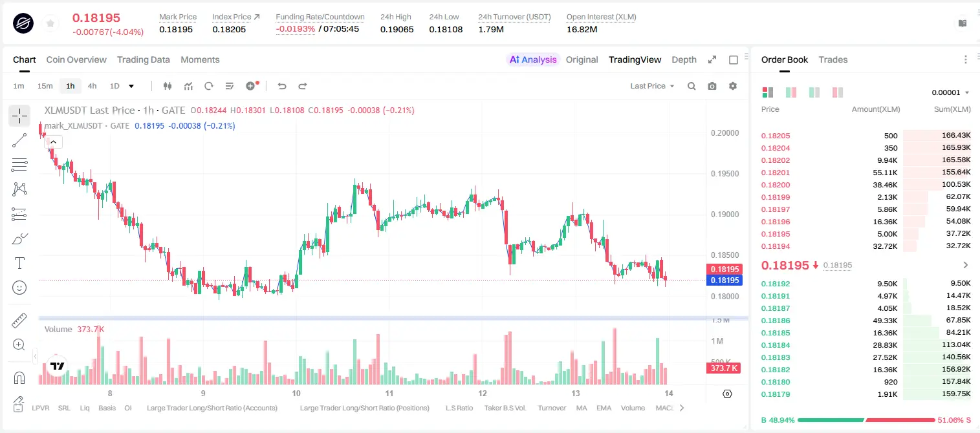Show only sell orders in order book
This screenshot has width=980, height=433.
pyautogui.click(x=838, y=92)
